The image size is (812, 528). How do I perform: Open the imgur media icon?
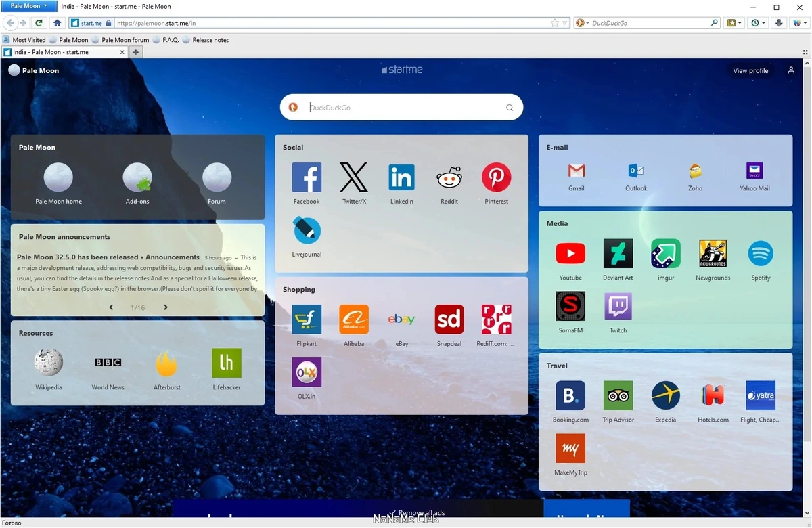(x=666, y=253)
